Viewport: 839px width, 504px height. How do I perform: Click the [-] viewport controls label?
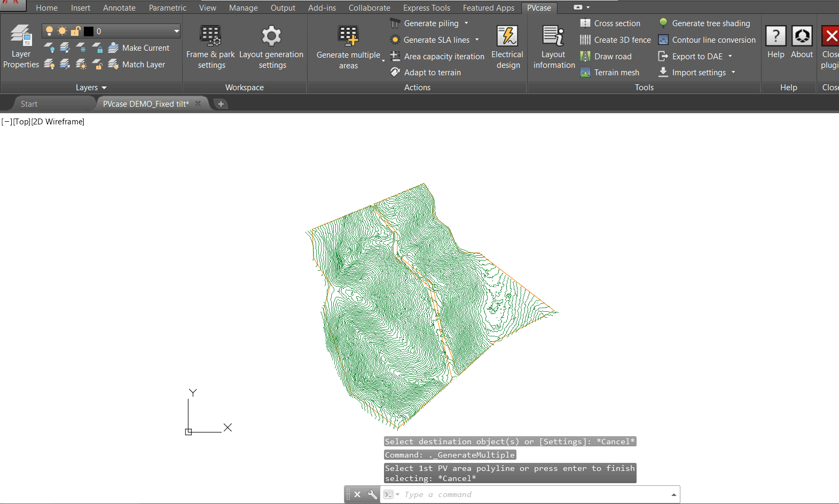pos(7,122)
